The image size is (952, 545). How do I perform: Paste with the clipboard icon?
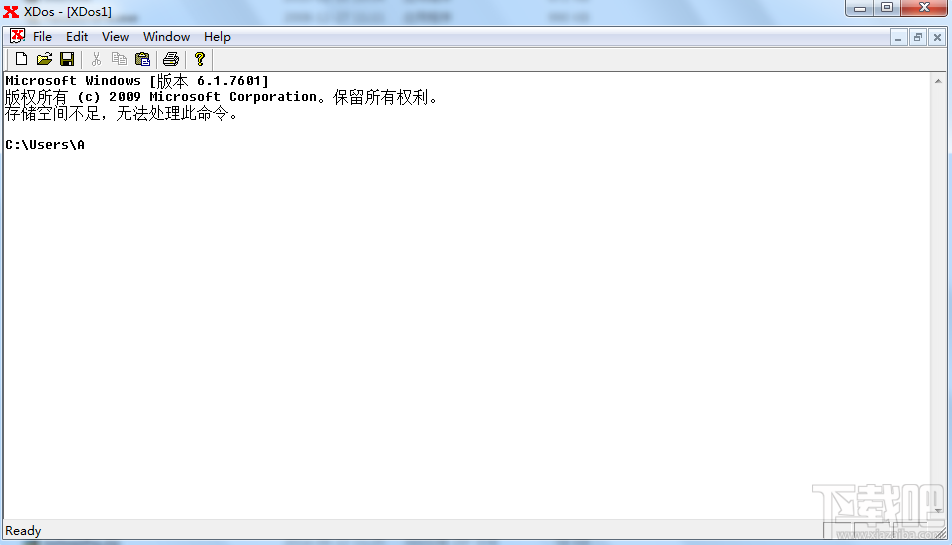tap(142, 59)
